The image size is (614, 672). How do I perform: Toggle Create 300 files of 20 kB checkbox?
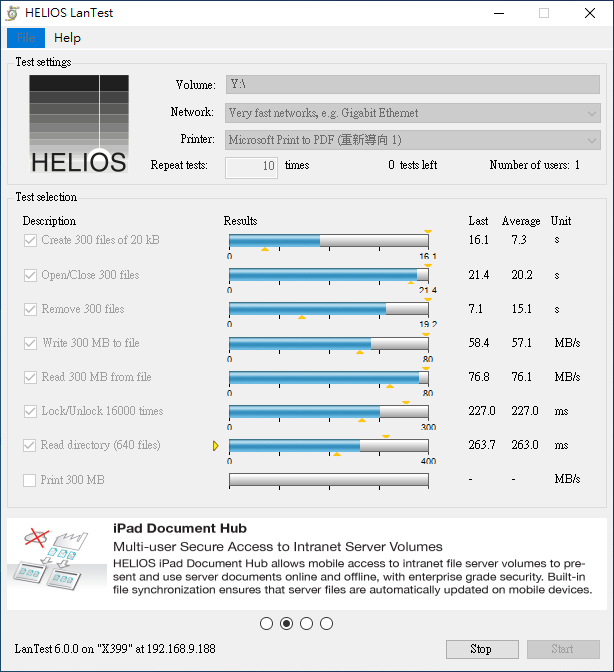point(30,240)
